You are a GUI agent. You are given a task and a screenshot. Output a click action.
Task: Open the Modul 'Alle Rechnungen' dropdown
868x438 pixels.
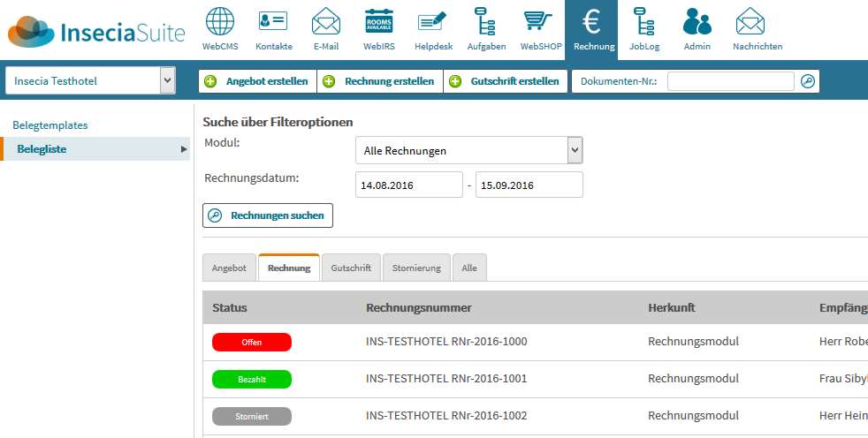click(x=575, y=150)
